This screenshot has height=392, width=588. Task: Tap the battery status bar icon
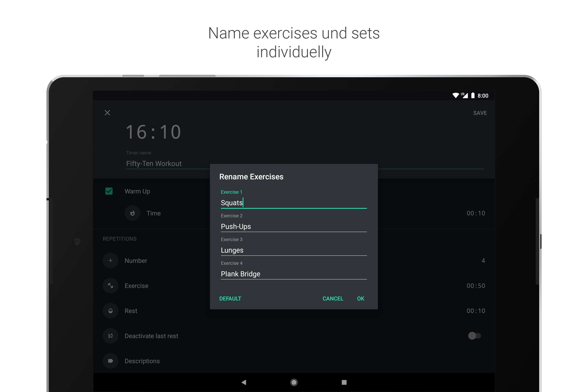pos(473,95)
